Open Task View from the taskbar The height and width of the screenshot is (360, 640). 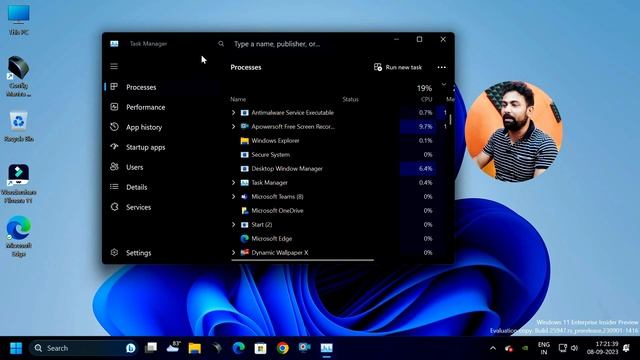point(151,348)
